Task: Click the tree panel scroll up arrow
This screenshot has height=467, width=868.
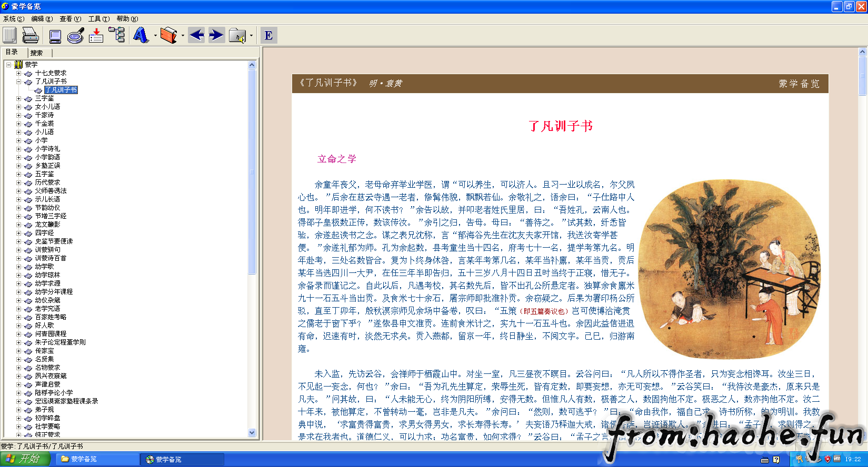Action: pos(252,65)
